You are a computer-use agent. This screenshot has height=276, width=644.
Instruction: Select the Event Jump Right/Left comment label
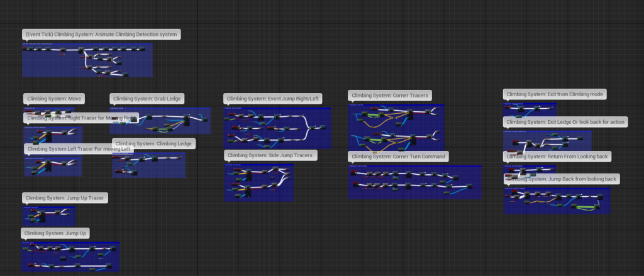pos(273,99)
